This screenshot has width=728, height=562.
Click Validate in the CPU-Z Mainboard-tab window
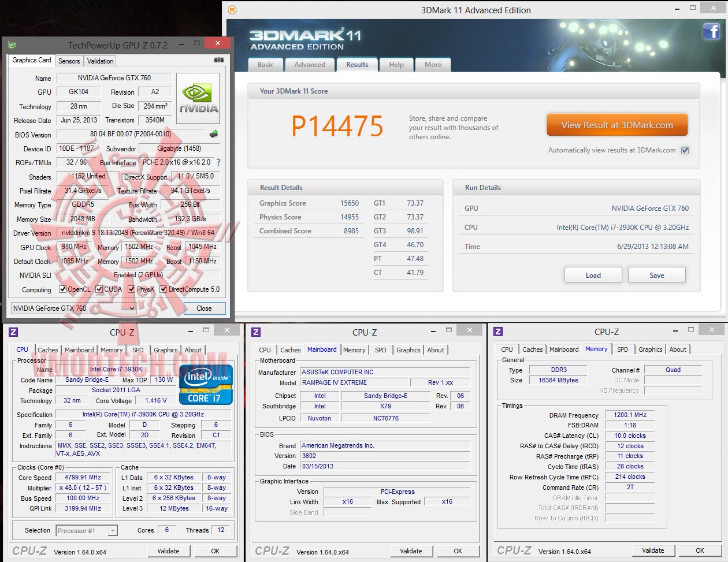pos(411,551)
